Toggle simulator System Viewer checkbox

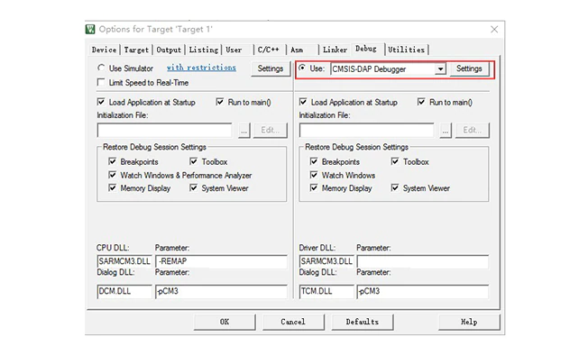(x=194, y=187)
